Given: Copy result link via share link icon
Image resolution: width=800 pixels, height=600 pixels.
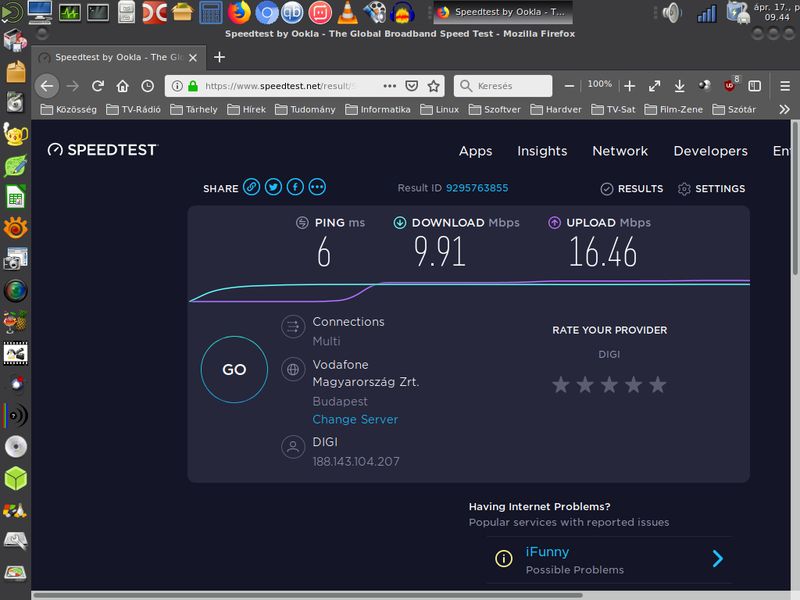Looking at the screenshot, I should pyautogui.click(x=251, y=187).
